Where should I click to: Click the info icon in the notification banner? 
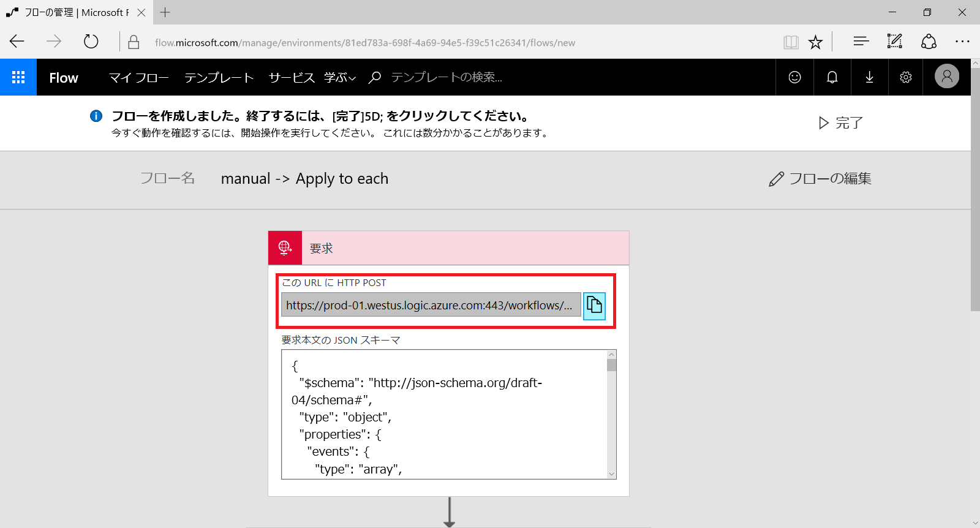click(96, 116)
